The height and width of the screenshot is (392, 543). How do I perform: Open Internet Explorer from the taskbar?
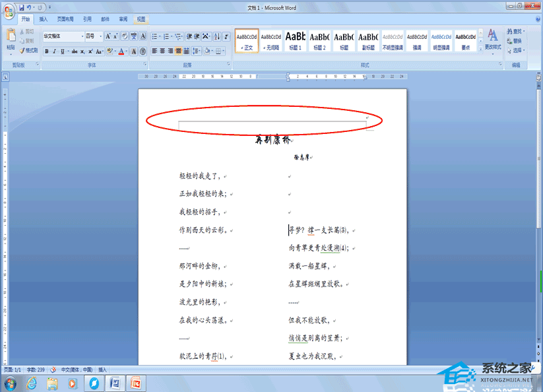(x=32, y=383)
